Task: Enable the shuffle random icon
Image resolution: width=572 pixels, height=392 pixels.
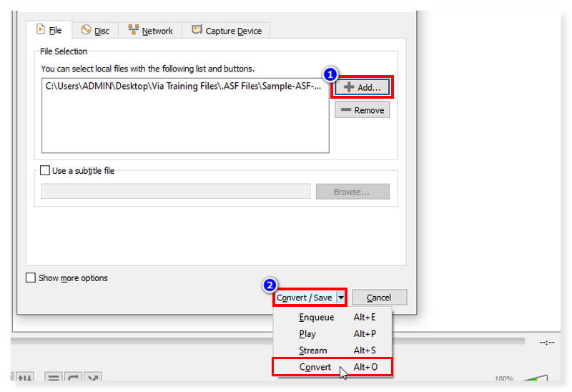Action: 93,378
